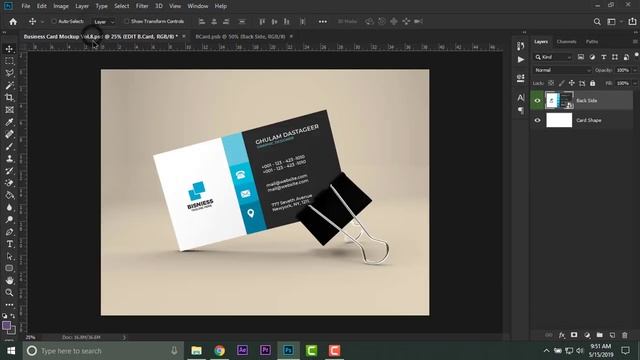Create a new group folder

[599, 335]
